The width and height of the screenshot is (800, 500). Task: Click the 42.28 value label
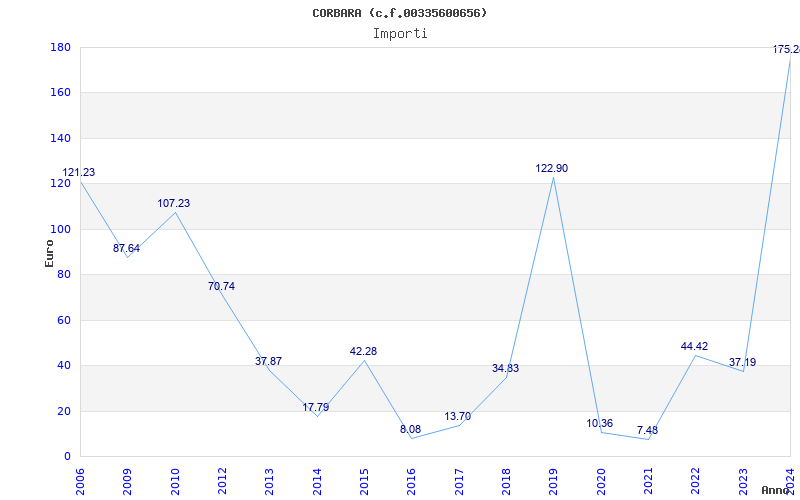coord(363,352)
